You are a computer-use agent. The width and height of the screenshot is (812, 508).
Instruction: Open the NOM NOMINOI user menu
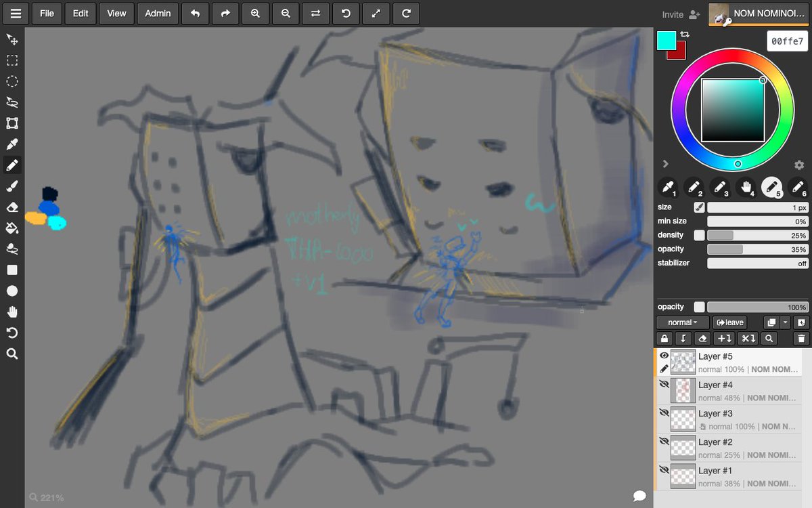(759, 14)
